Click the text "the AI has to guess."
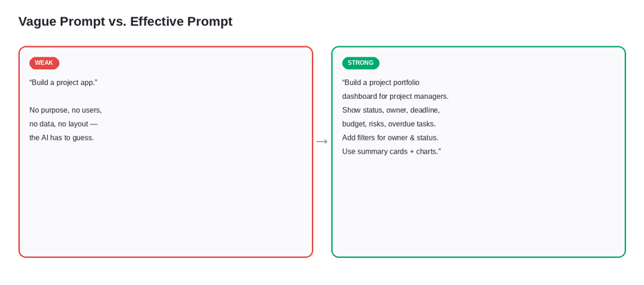This screenshot has height=285, width=644. [62, 138]
